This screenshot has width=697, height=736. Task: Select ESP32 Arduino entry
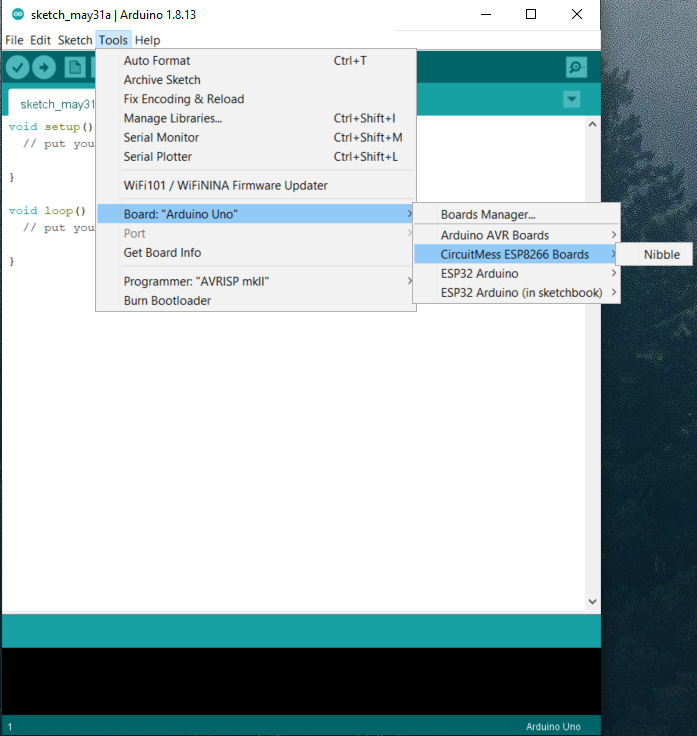tap(516, 274)
